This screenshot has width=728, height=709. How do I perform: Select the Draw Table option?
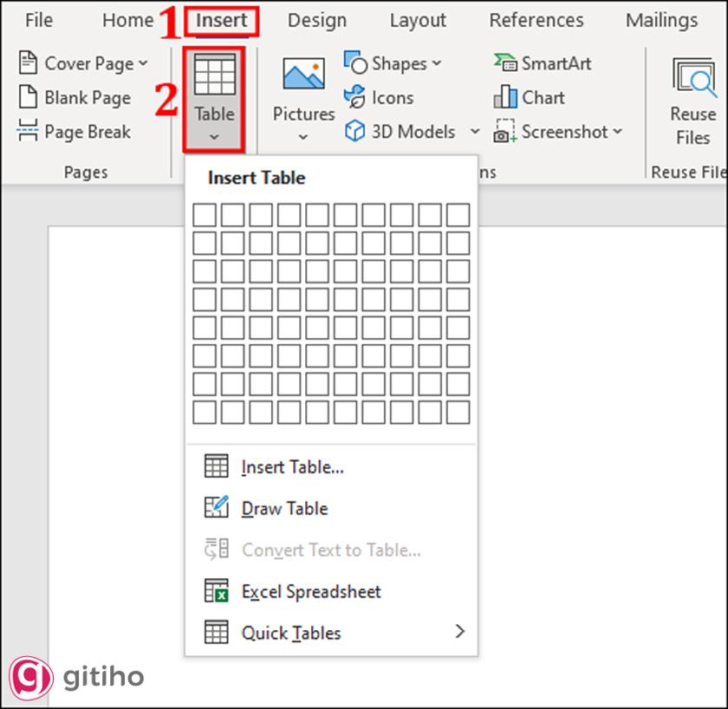click(286, 508)
